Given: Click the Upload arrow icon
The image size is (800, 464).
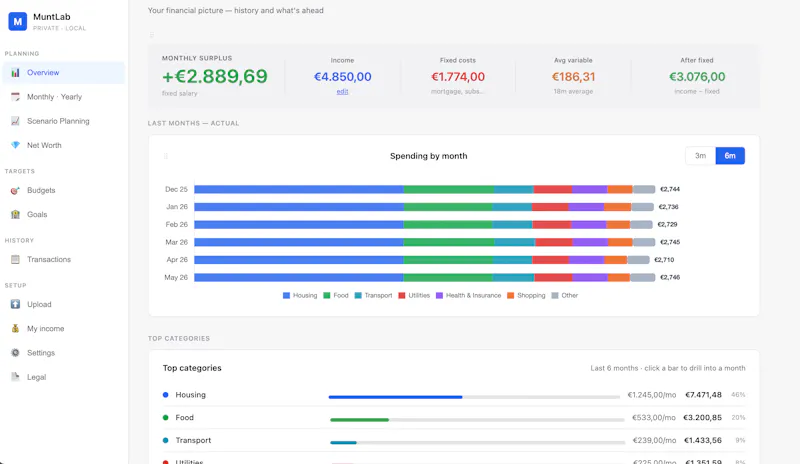Looking at the screenshot, I should (15, 304).
